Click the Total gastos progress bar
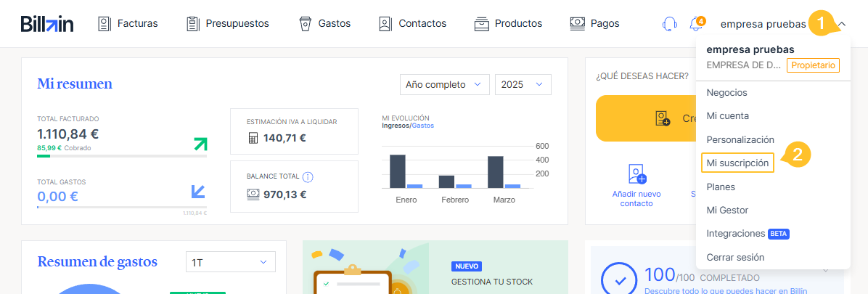Screen dimensions: 868x294 122,207
